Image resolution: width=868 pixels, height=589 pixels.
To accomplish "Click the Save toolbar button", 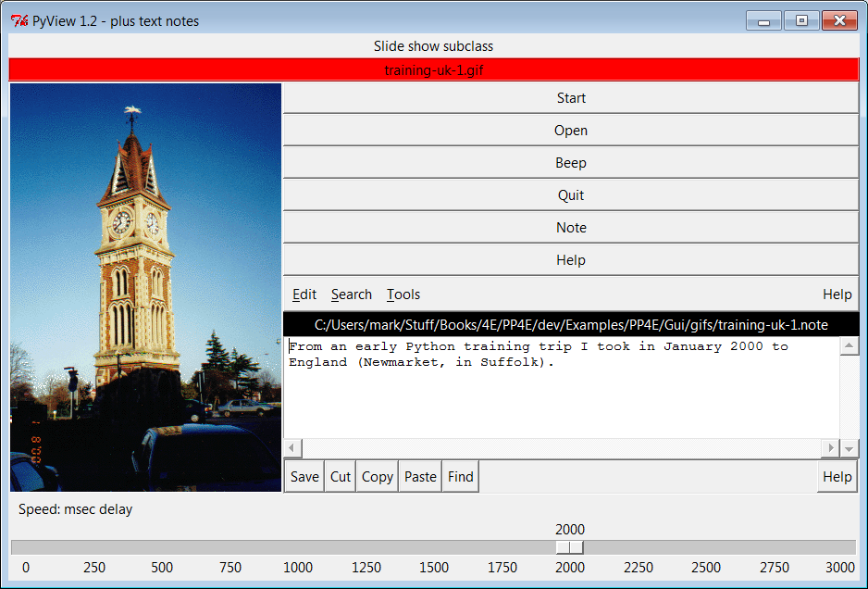I will [x=304, y=477].
